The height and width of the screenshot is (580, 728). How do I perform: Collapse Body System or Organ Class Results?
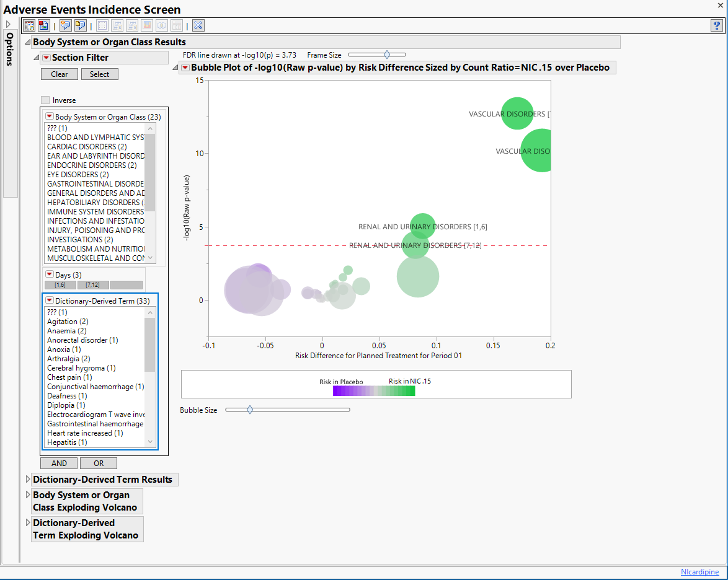click(x=27, y=42)
